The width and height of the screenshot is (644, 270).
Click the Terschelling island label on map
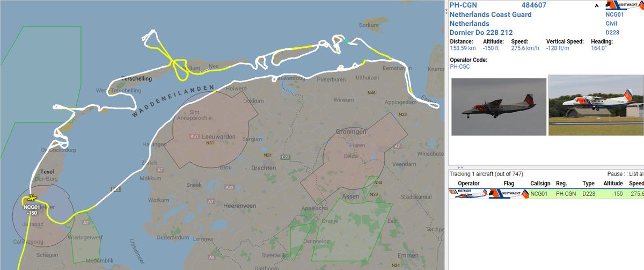click(x=137, y=78)
